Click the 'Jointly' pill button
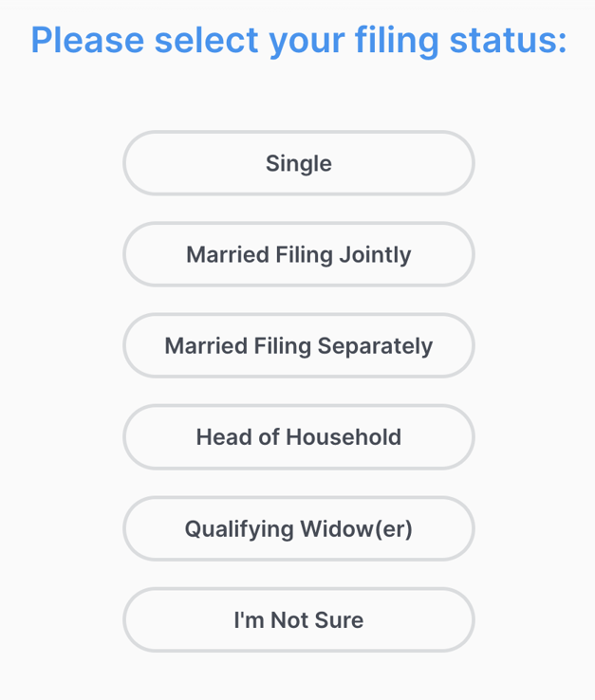595x700 pixels. pyautogui.click(x=298, y=254)
